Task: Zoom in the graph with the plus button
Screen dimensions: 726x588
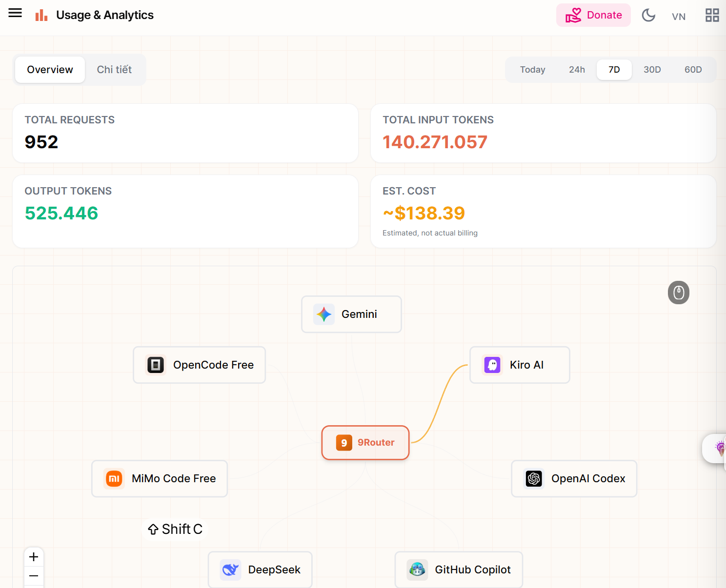Action: (x=34, y=557)
